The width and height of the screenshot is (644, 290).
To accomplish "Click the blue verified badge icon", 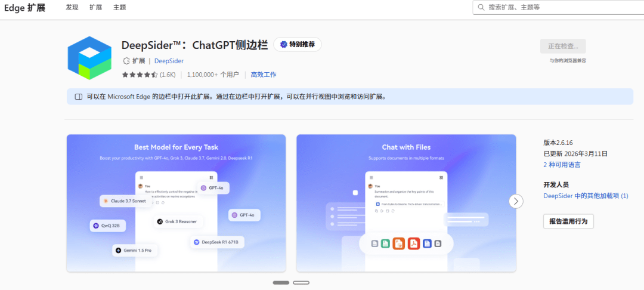I will click(x=283, y=44).
